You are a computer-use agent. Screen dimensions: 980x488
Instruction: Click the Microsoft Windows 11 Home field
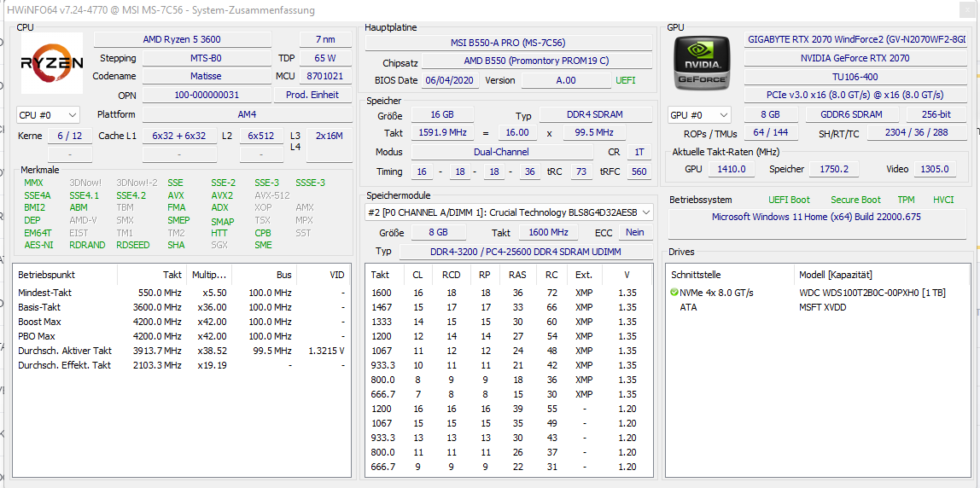[x=816, y=218]
